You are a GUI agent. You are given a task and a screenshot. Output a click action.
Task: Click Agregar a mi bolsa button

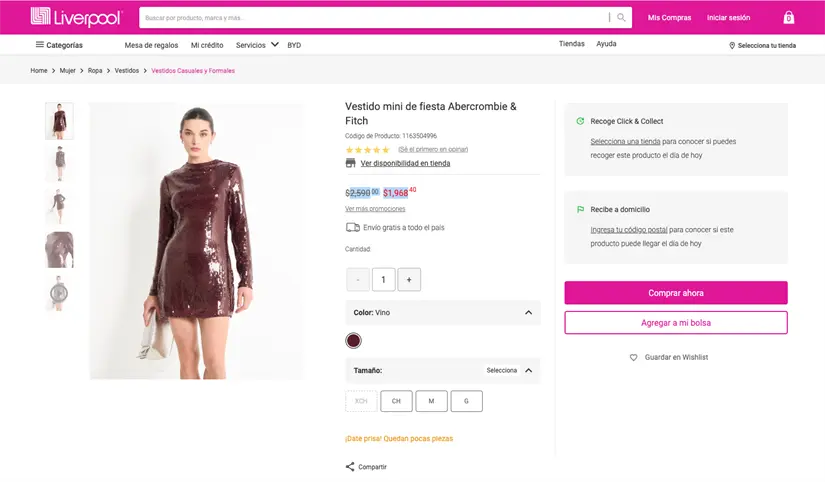[x=675, y=323]
